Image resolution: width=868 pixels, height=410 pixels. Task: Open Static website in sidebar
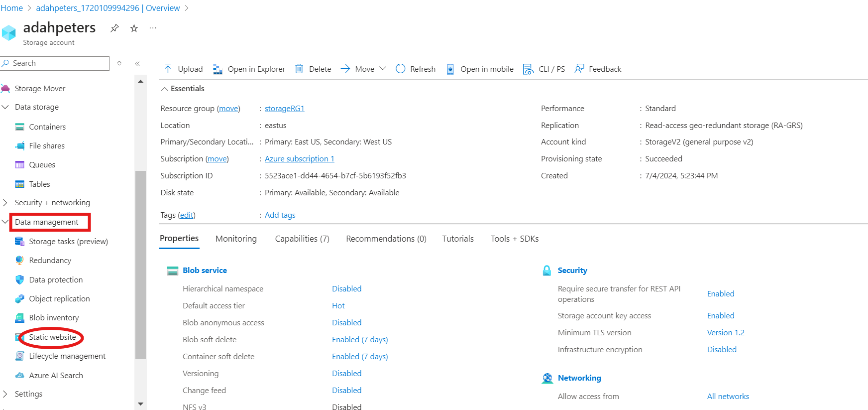[52, 337]
